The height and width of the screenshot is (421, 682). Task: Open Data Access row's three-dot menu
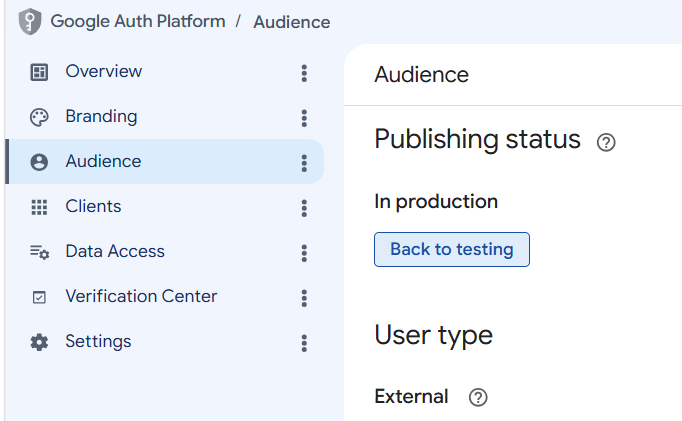[304, 253]
